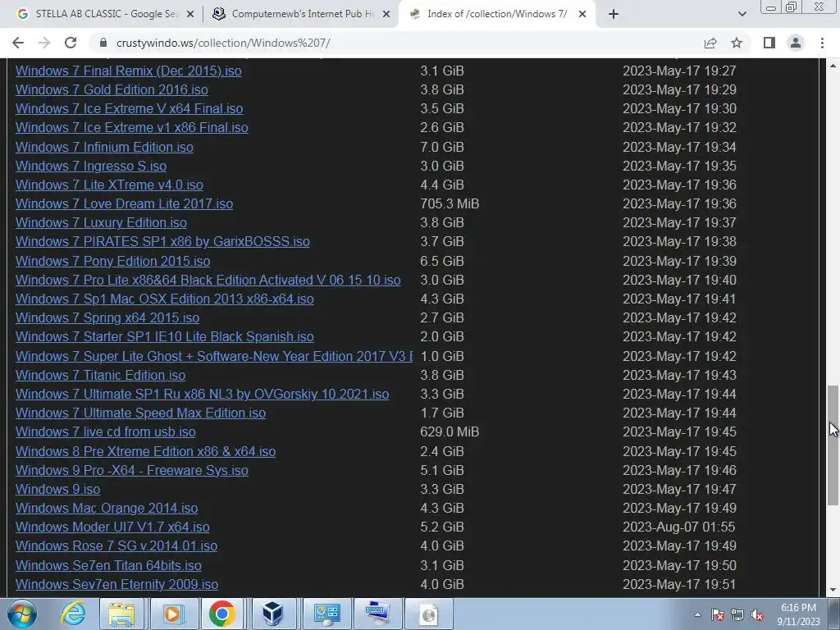The image size is (840, 630).
Task: Close the Computernewb's Internet Pub tab
Action: pyautogui.click(x=386, y=15)
